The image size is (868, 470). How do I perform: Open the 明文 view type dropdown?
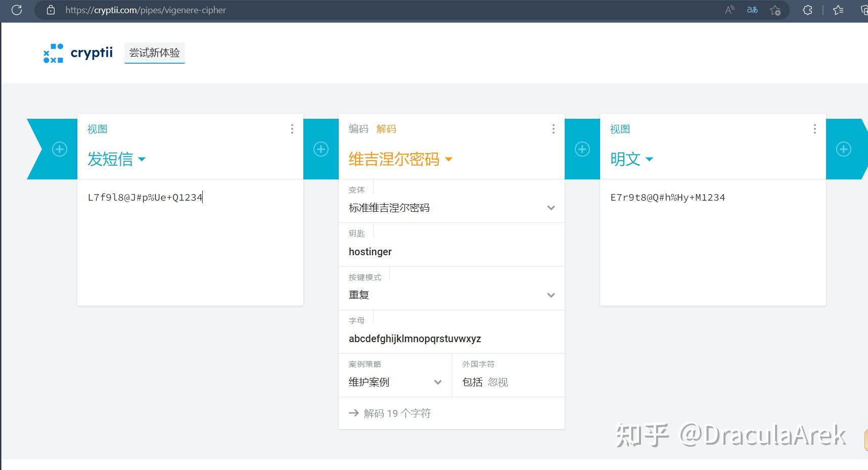[x=632, y=159]
